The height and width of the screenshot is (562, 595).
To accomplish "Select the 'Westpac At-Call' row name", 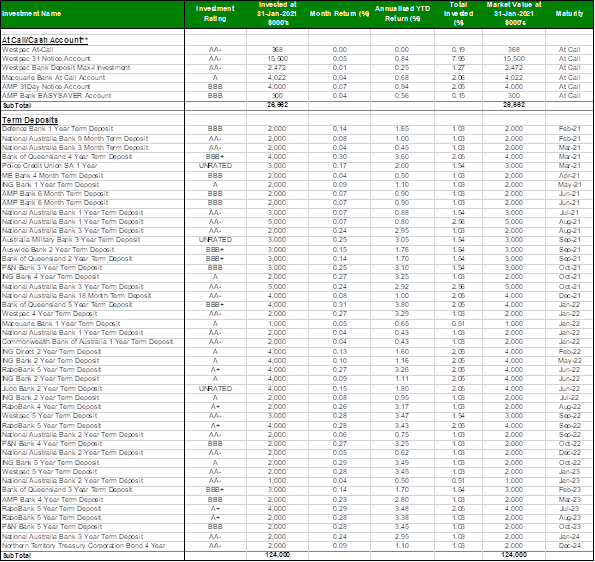I will [28, 50].
